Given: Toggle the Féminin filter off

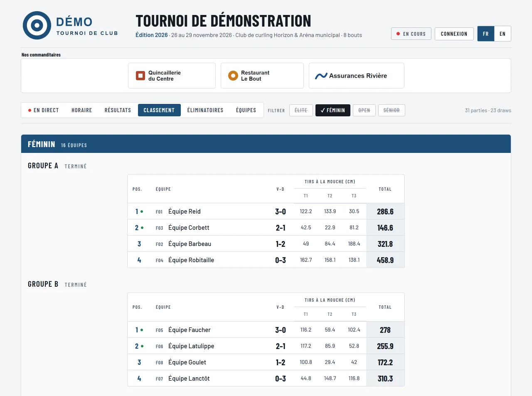Looking at the screenshot, I should [333, 110].
